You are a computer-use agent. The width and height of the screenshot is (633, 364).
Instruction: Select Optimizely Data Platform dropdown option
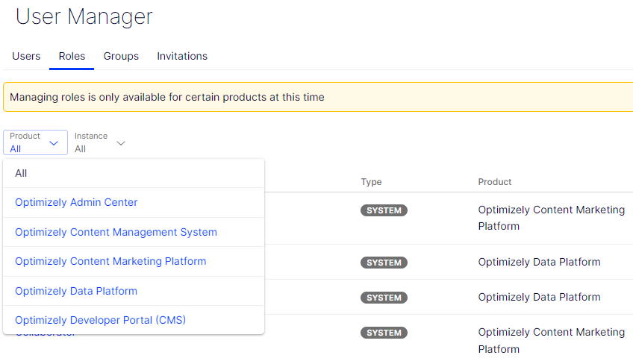coord(134,291)
